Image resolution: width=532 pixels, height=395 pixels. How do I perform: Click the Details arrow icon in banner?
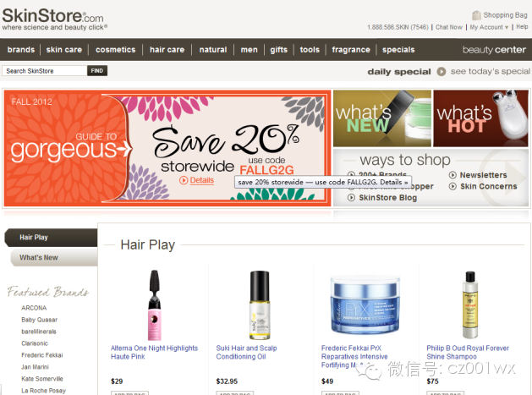184,180
